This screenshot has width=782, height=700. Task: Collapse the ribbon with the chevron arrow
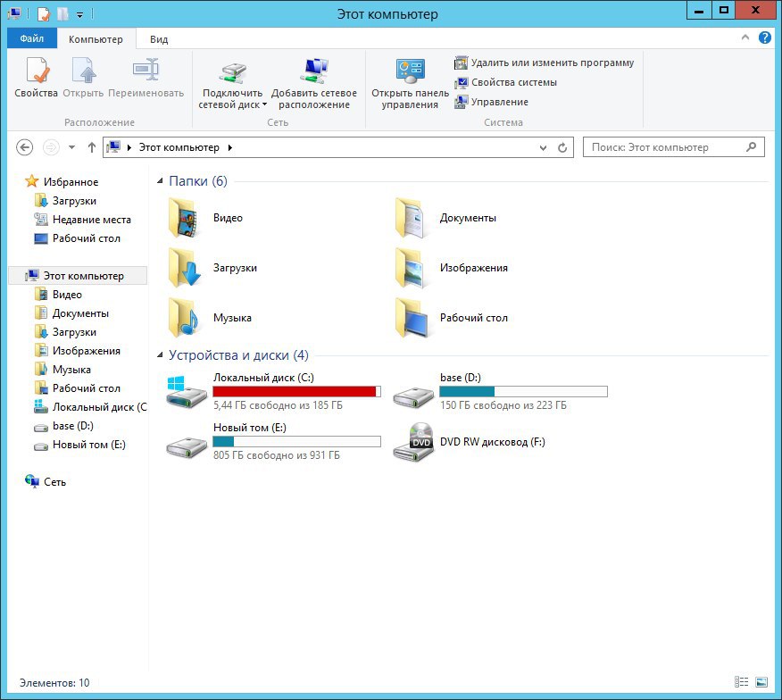pos(745,37)
